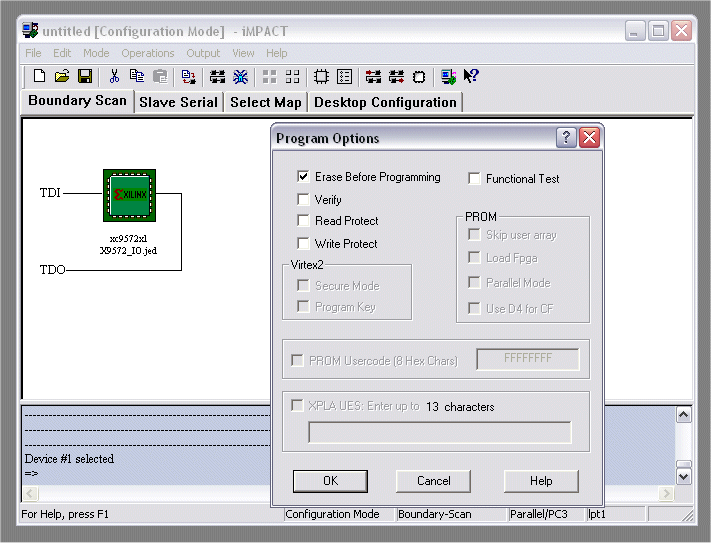
Task: Click the Save floppy disk toolbar icon
Action: (x=85, y=76)
